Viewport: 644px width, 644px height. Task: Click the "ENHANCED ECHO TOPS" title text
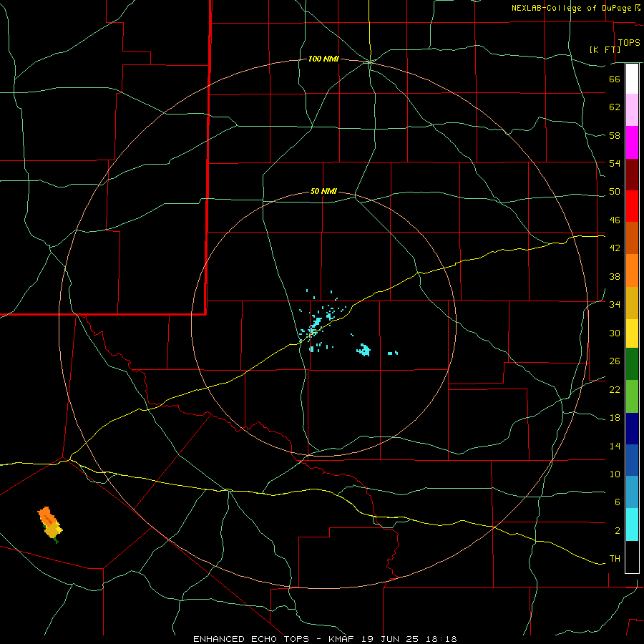[x=251, y=639]
